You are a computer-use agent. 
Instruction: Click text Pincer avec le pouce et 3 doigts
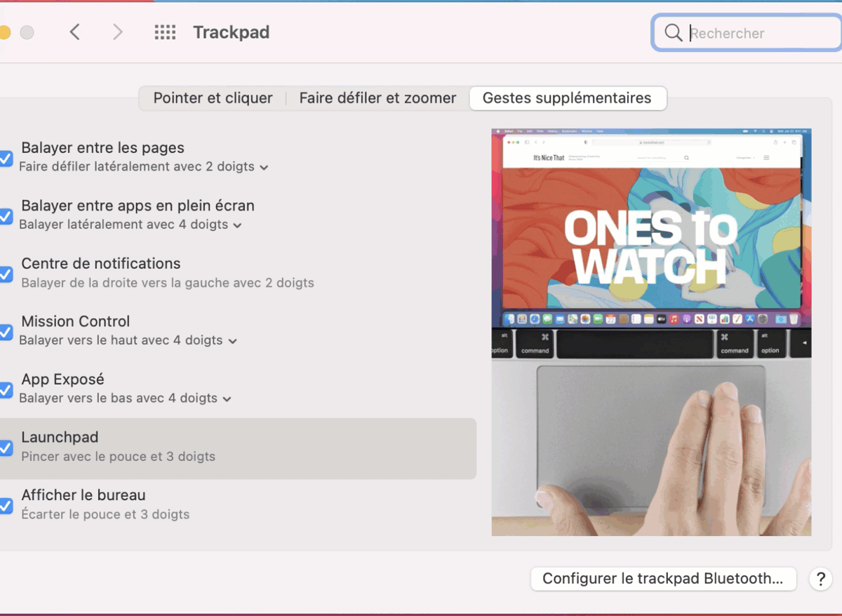click(x=118, y=456)
